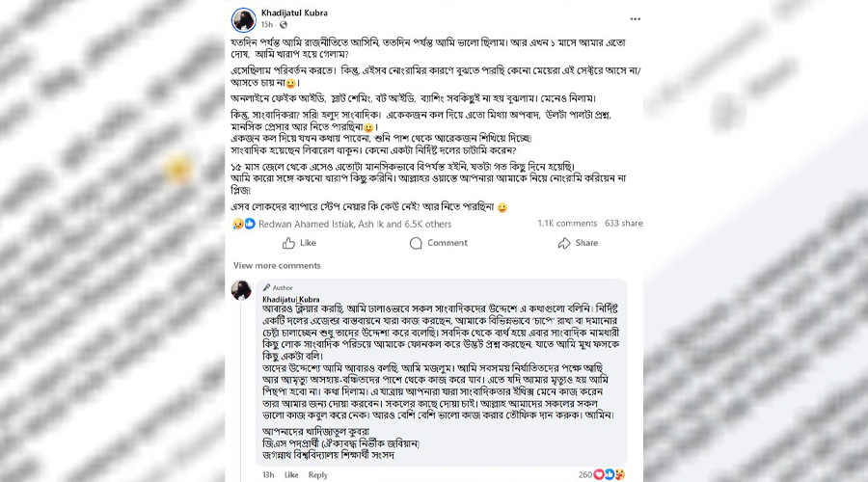
Task: Open post author's profile picture
Action: tap(243, 19)
